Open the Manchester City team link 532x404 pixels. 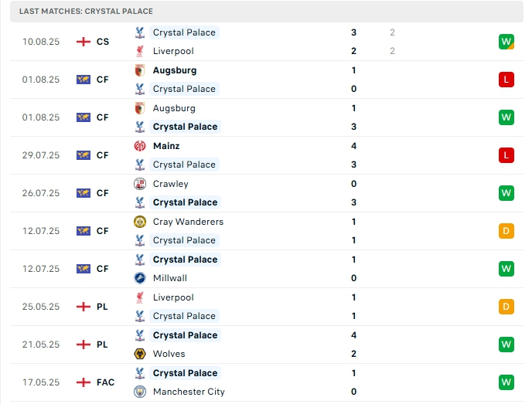coord(189,392)
